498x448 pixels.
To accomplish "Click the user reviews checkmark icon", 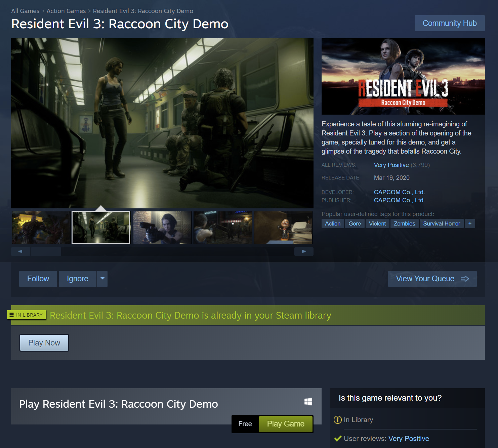I will point(338,439).
